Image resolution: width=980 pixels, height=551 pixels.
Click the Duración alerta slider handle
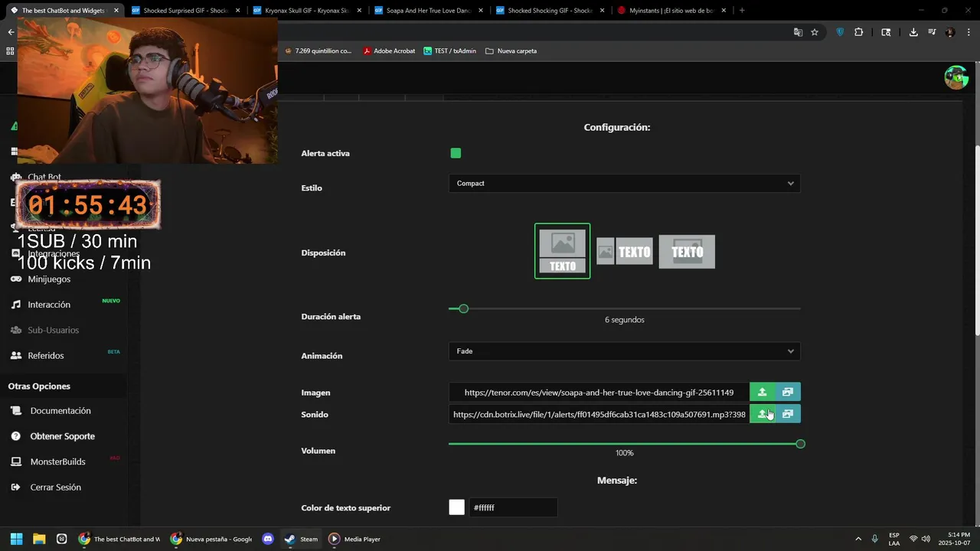(x=463, y=308)
